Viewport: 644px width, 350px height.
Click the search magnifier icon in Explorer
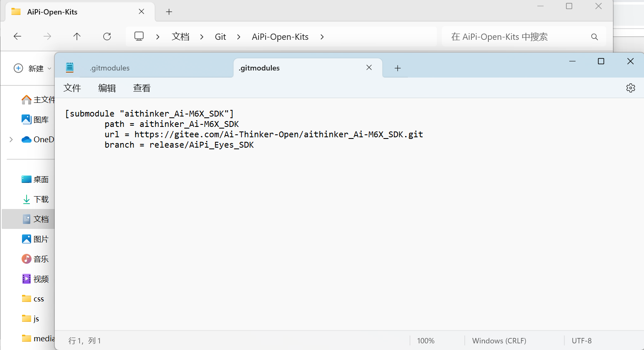pyautogui.click(x=595, y=37)
